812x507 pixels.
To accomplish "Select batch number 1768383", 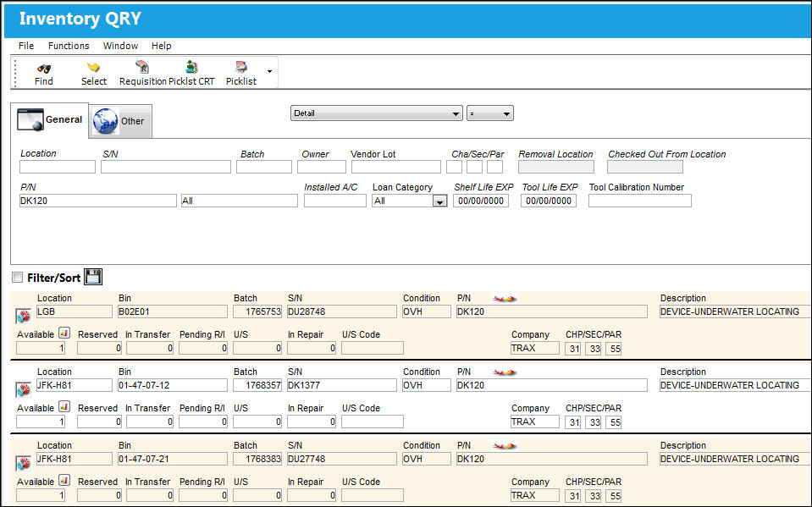I will (257, 459).
